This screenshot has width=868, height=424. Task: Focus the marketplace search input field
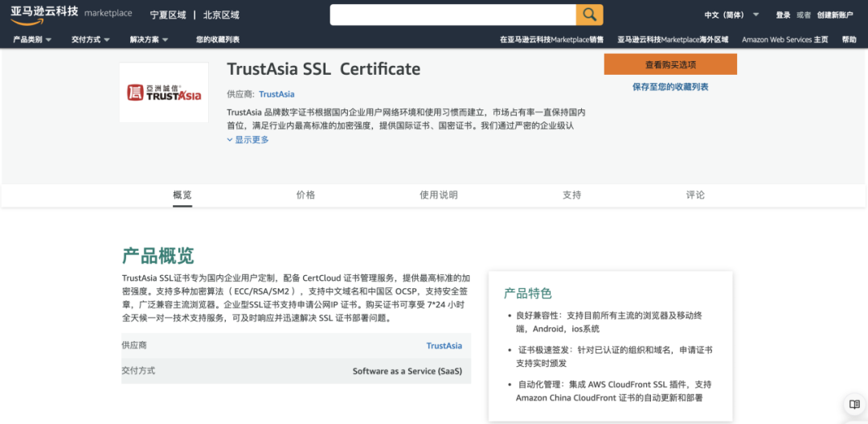click(x=452, y=15)
